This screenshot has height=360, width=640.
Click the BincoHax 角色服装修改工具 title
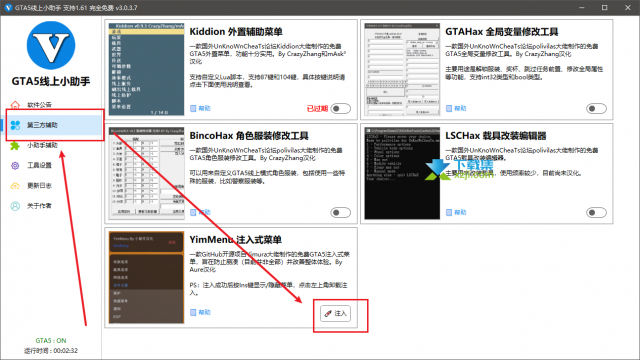coord(249,136)
